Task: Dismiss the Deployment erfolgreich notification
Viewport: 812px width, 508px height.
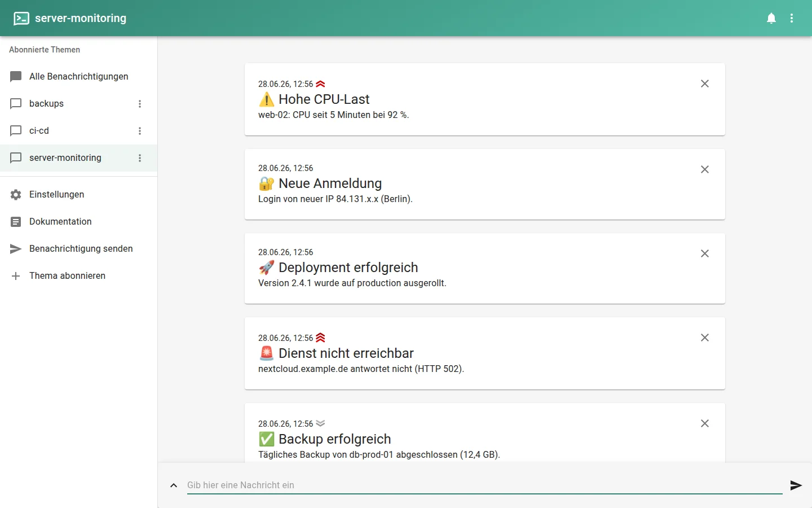Action: [x=705, y=253]
